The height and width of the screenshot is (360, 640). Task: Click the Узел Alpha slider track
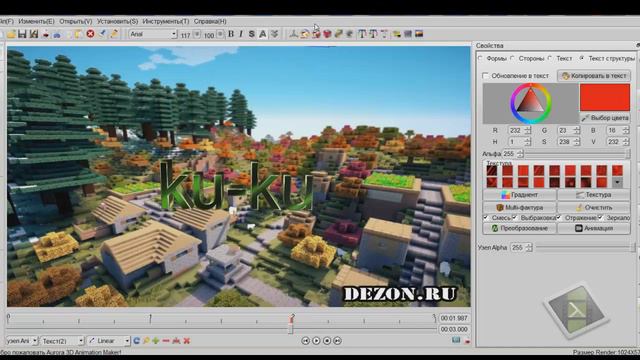point(585,247)
